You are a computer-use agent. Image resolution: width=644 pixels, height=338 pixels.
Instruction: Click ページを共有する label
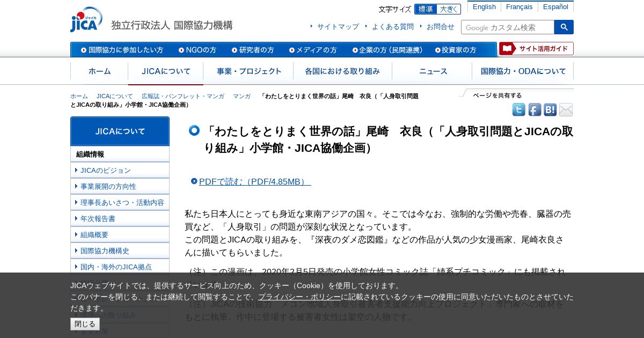[x=497, y=95]
